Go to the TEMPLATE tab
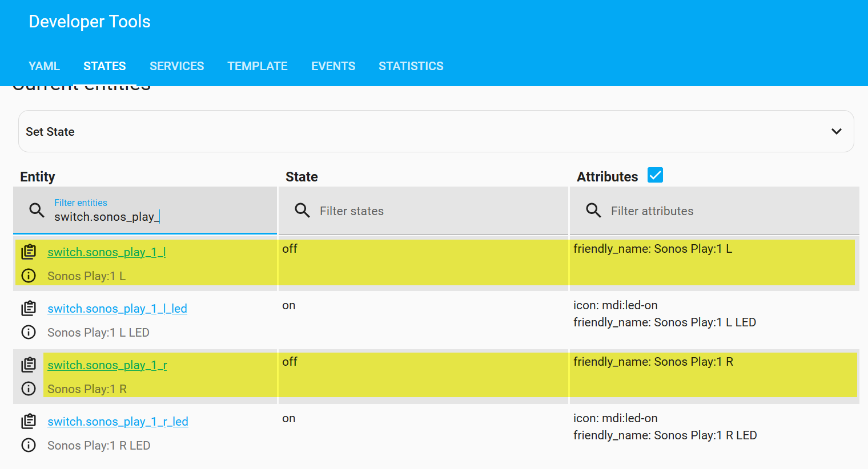This screenshot has height=469, width=868. coord(258,66)
